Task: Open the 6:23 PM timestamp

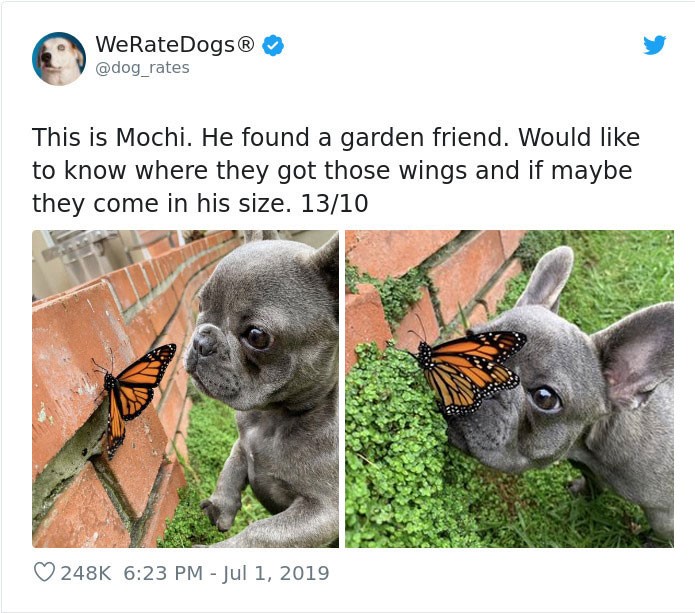Action: [x=163, y=573]
